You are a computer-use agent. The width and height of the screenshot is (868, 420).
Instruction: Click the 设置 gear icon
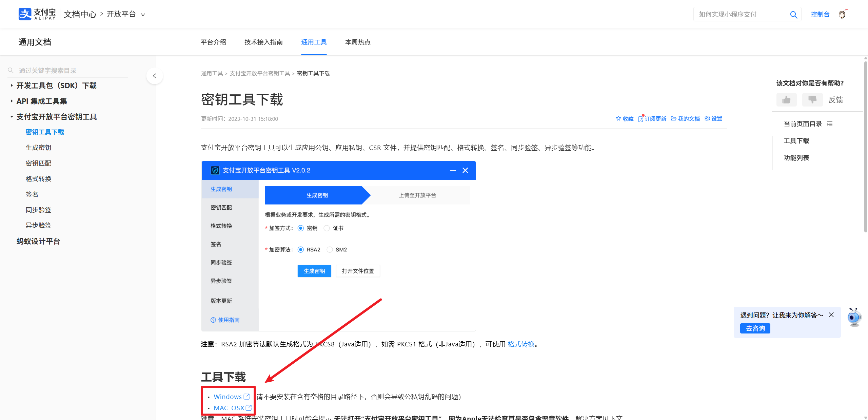(x=707, y=118)
